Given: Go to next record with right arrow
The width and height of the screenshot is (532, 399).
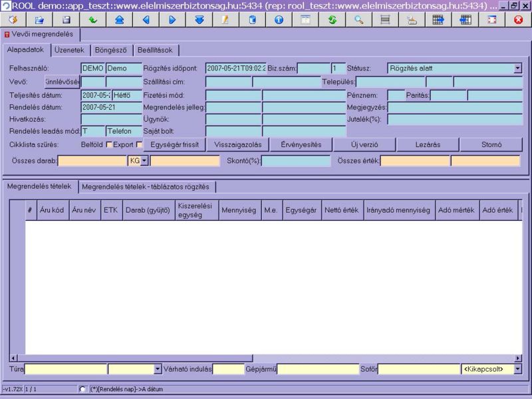Looking at the screenshot, I should pos(172,20).
